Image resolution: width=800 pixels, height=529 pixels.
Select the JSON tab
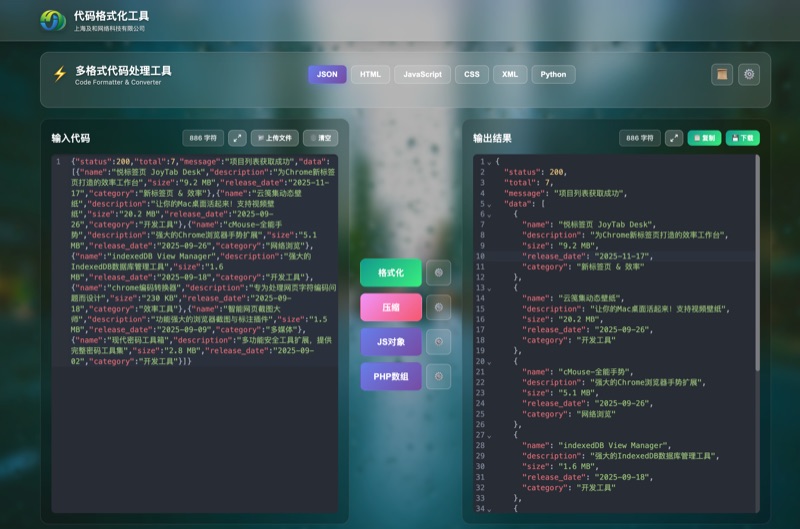click(327, 74)
